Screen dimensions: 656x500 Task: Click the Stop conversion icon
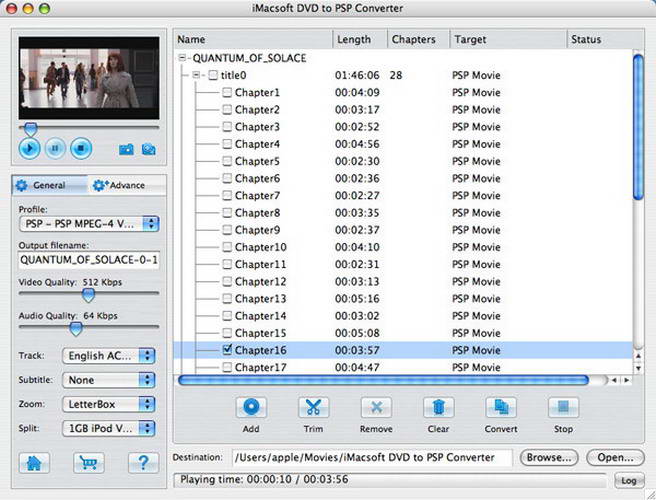[x=563, y=407]
